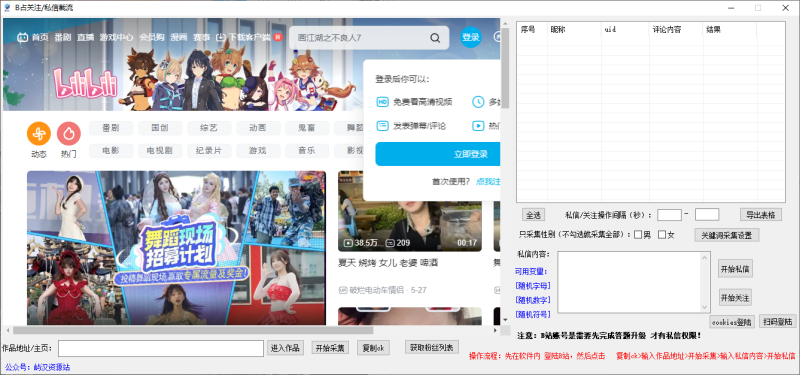Click the 获取粉丝列表 button
This screenshot has width=800, height=375.
pyautogui.click(x=432, y=347)
